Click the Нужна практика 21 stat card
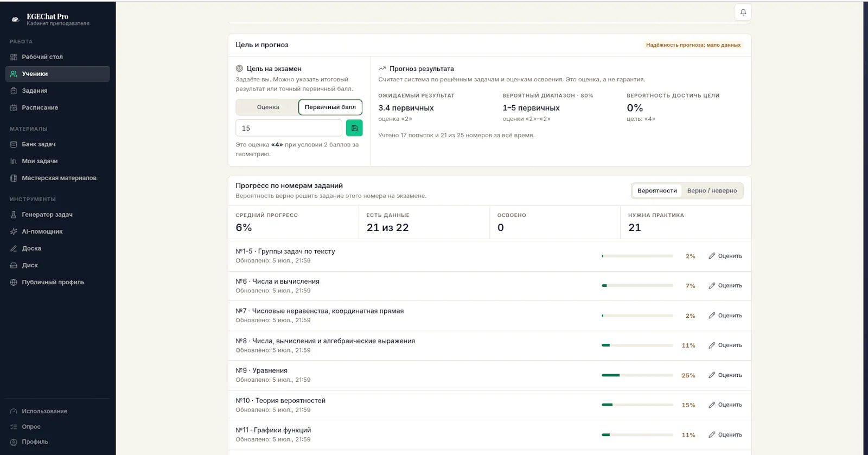This screenshot has height=455, width=868. click(x=686, y=222)
